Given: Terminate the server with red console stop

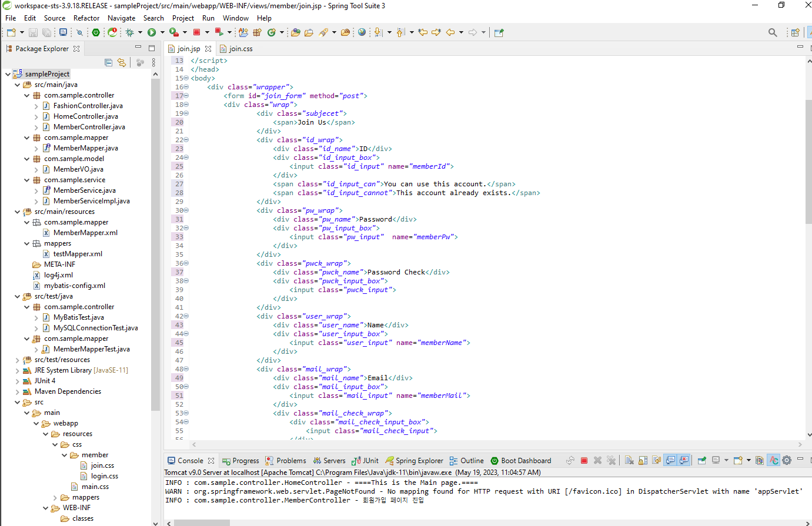Looking at the screenshot, I should (x=584, y=460).
